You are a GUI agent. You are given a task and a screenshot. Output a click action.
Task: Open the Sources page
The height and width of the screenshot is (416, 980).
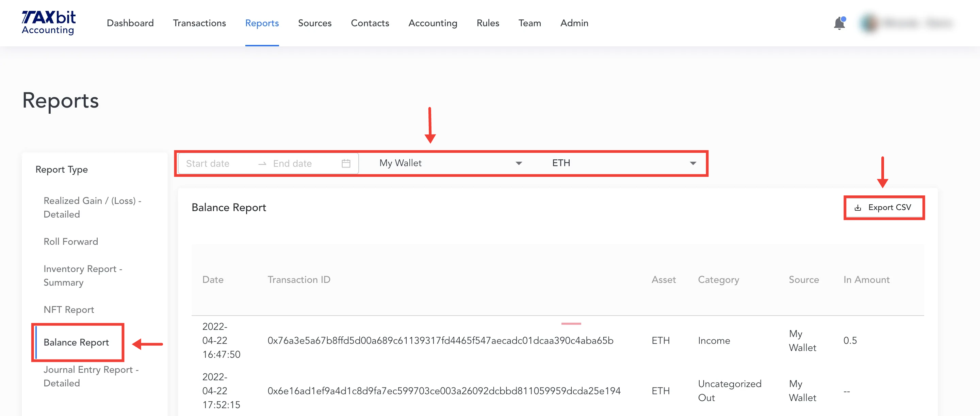[315, 23]
